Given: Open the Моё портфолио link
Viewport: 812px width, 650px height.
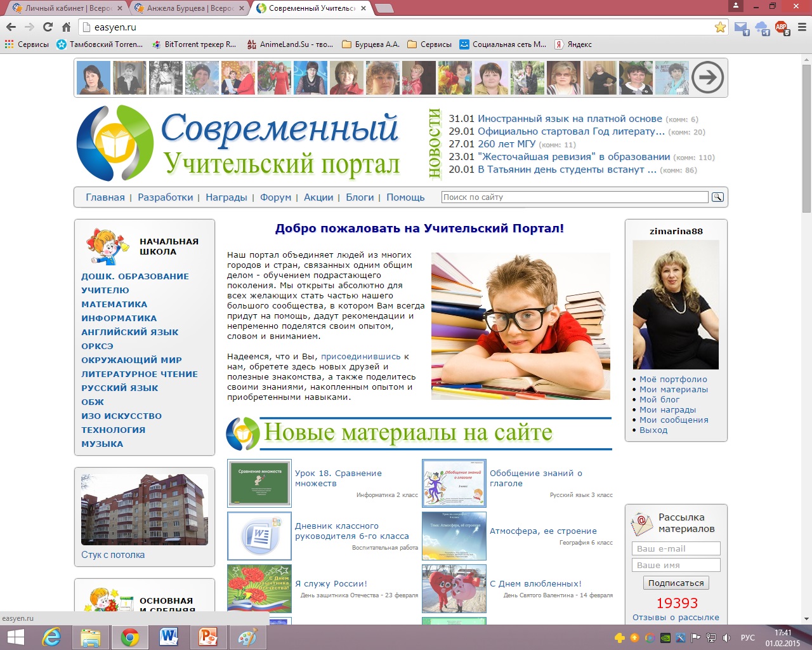Looking at the screenshot, I should (673, 380).
